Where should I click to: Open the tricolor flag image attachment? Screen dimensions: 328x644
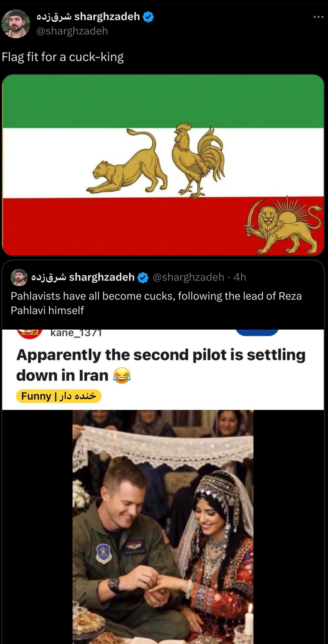tap(163, 165)
